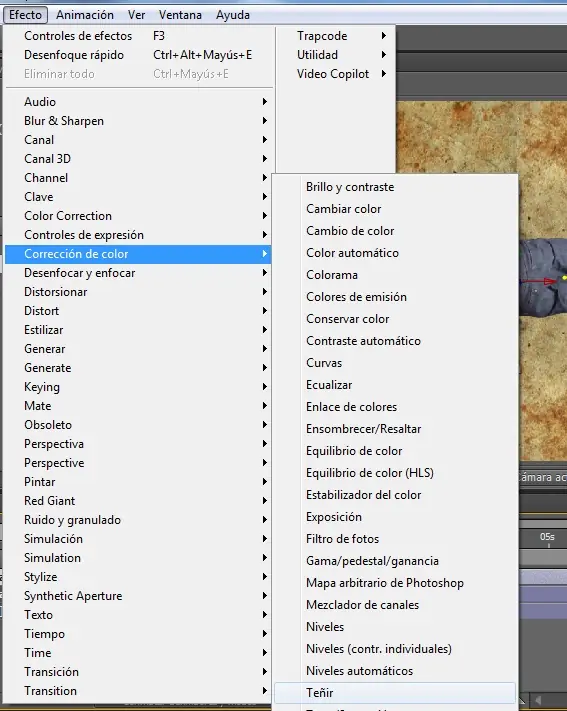The image size is (567, 711).
Task: Open the Animación menu
Action: [85, 15]
